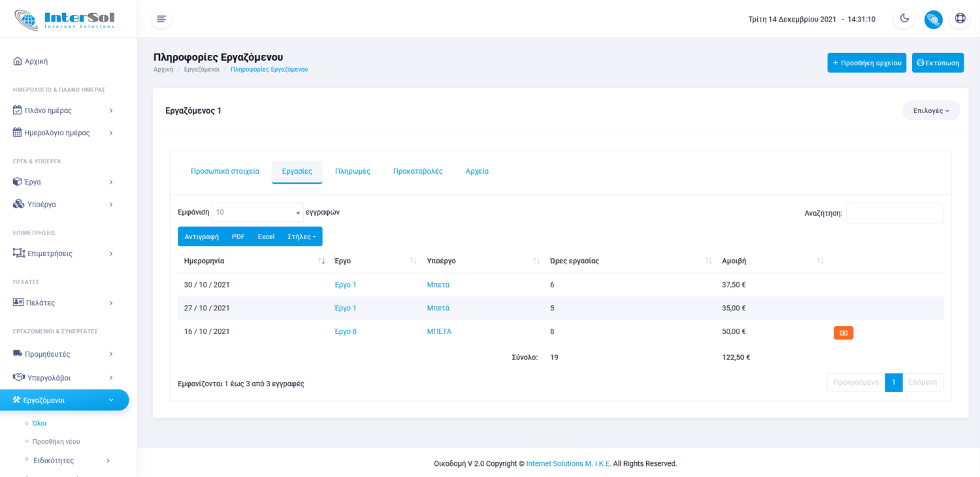Open the globe profile icon in header
The height and width of the screenshot is (477, 980).
(x=933, y=19)
